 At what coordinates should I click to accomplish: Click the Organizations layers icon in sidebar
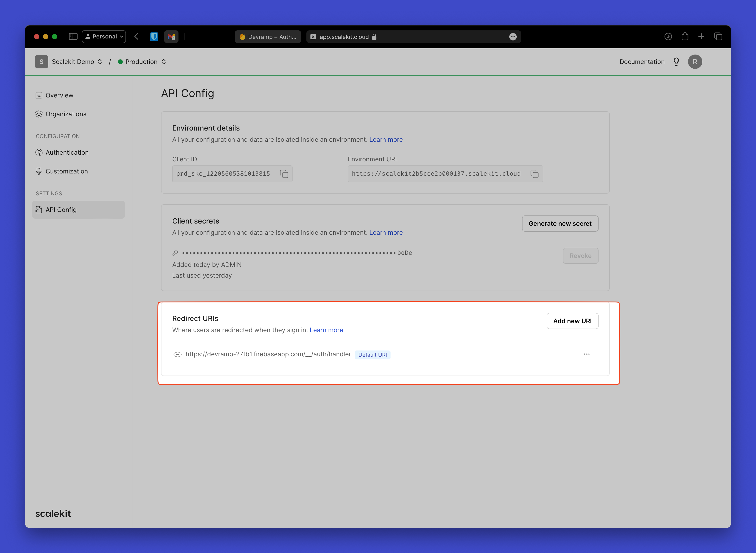pos(38,114)
